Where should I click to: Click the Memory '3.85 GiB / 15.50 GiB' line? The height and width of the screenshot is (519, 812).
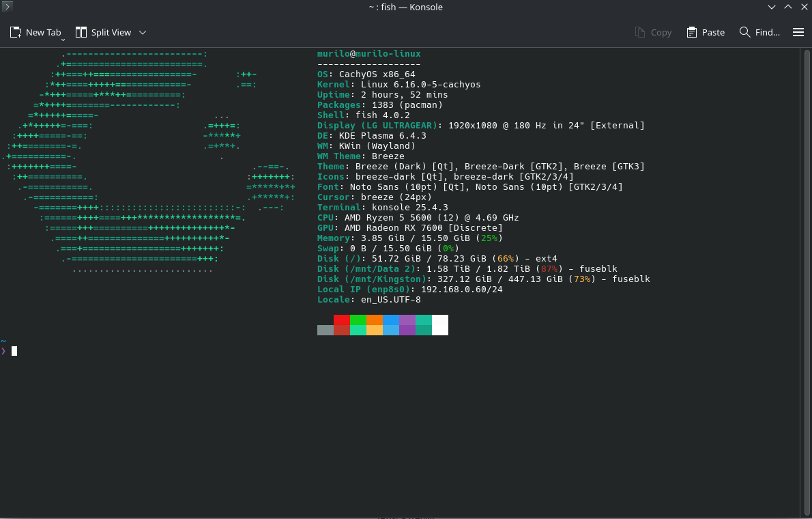click(x=409, y=238)
